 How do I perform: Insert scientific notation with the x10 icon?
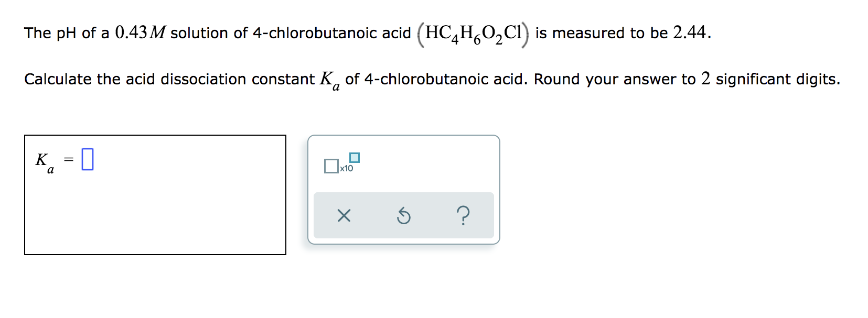coord(341,165)
